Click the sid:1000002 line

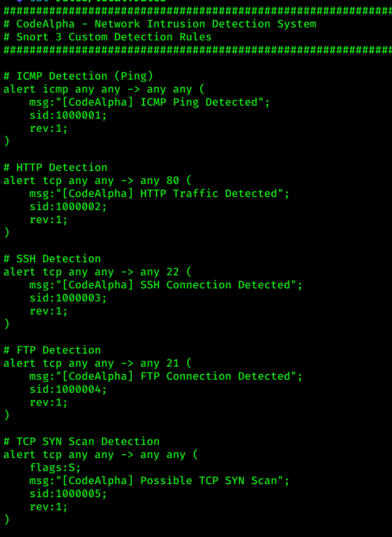[68, 207]
